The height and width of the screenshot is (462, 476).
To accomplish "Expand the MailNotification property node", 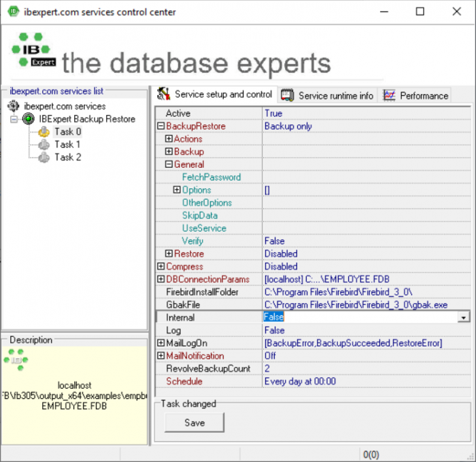I will [x=161, y=355].
